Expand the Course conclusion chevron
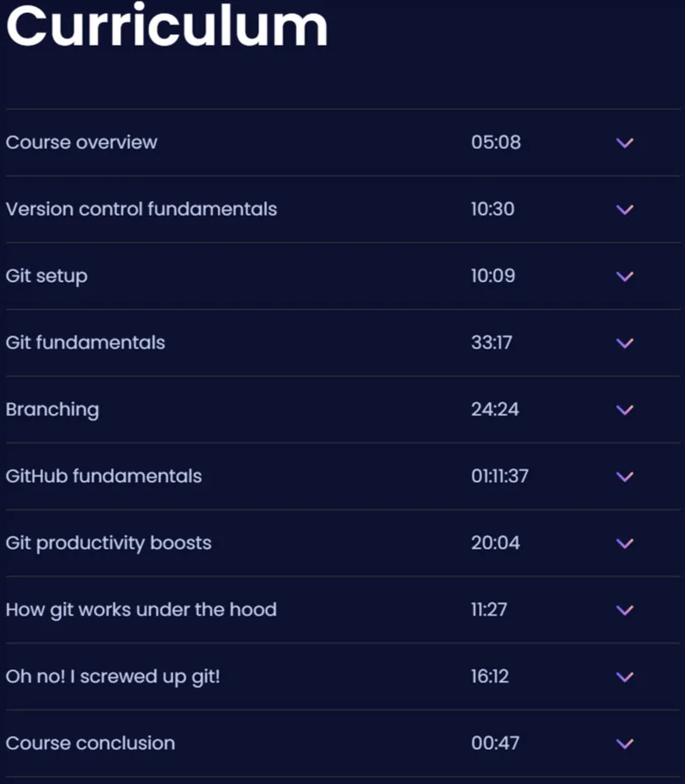 coord(624,744)
